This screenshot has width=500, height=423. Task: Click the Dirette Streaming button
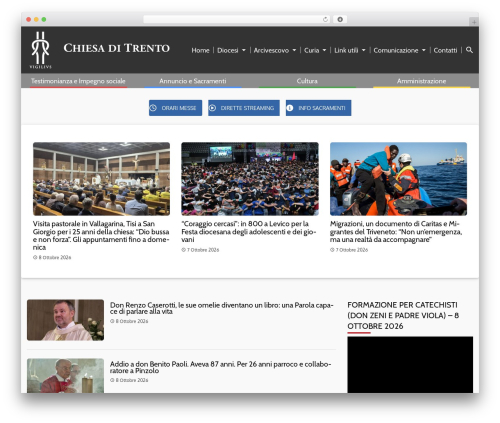point(244,108)
